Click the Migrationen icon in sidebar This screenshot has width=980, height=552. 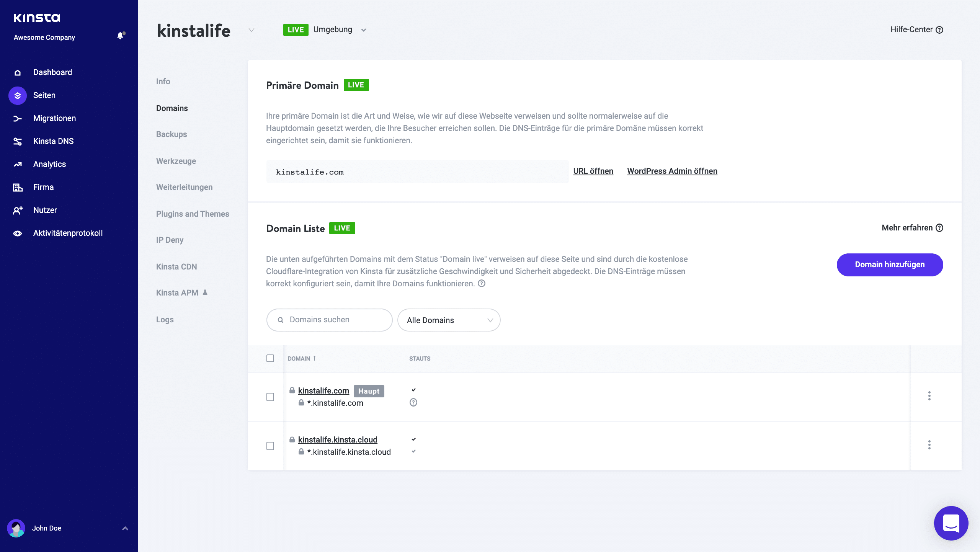pyautogui.click(x=18, y=119)
